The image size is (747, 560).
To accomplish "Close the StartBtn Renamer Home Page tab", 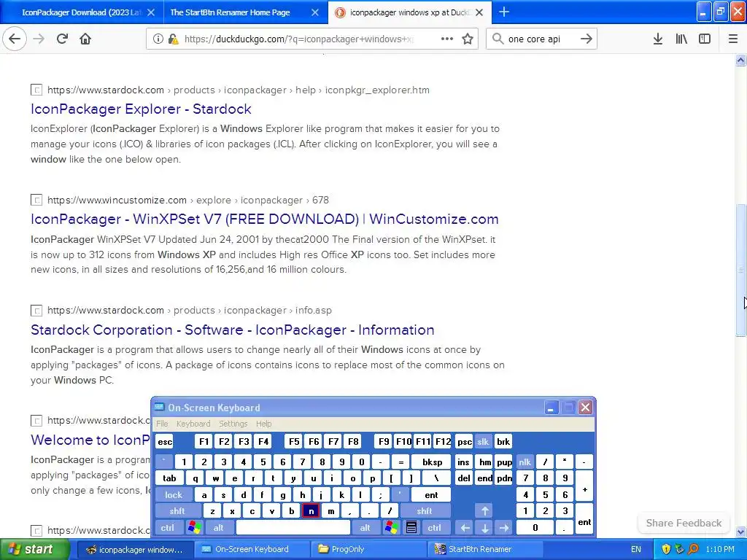I will (x=315, y=12).
